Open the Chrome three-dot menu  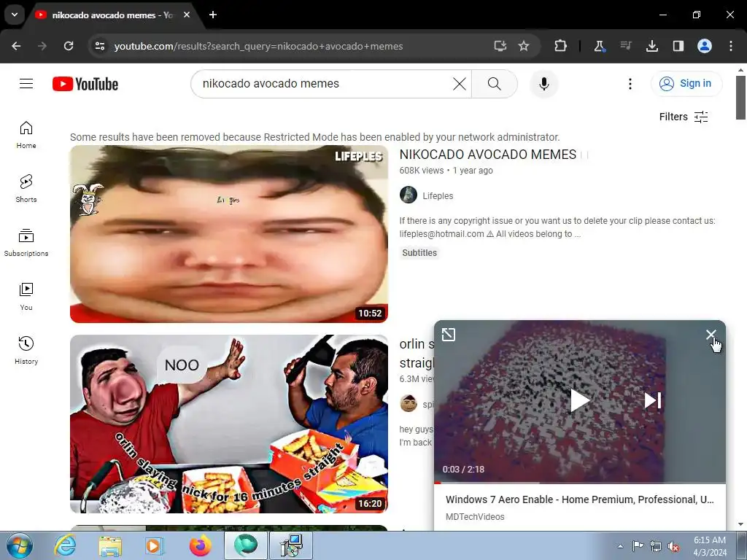pyautogui.click(x=731, y=46)
